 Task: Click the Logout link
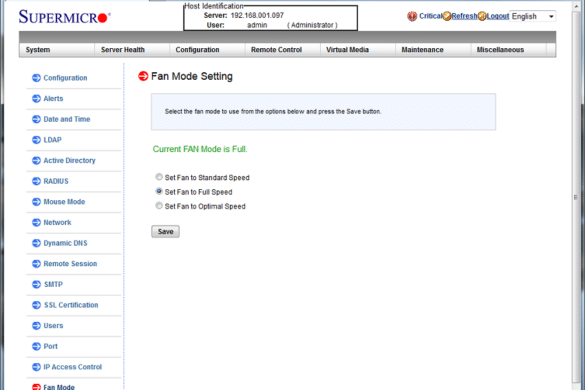(498, 16)
